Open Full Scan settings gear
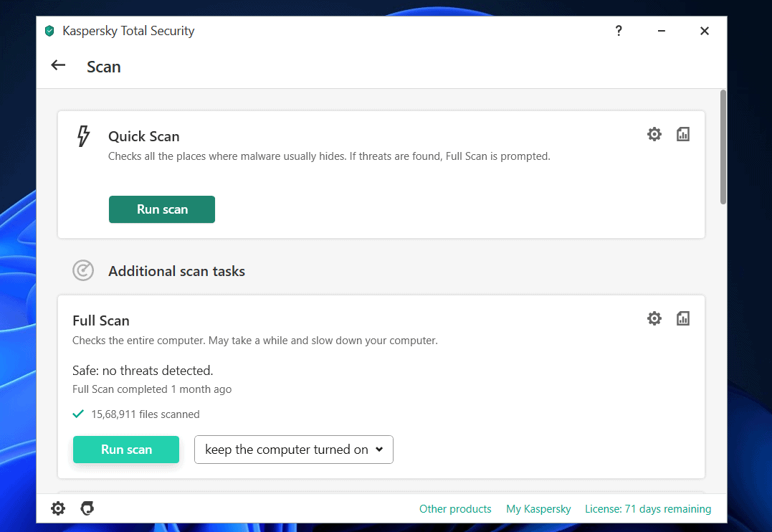 pos(654,318)
